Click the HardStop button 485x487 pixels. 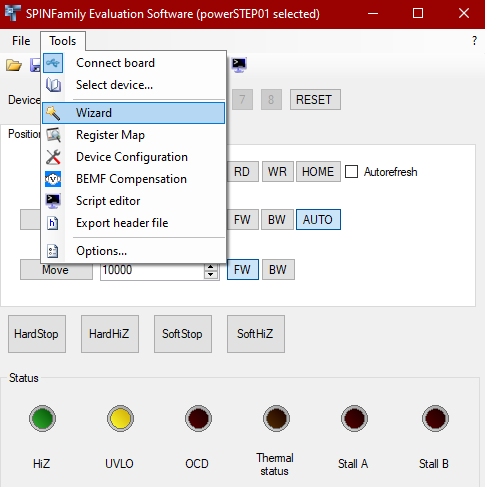(37, 334)
